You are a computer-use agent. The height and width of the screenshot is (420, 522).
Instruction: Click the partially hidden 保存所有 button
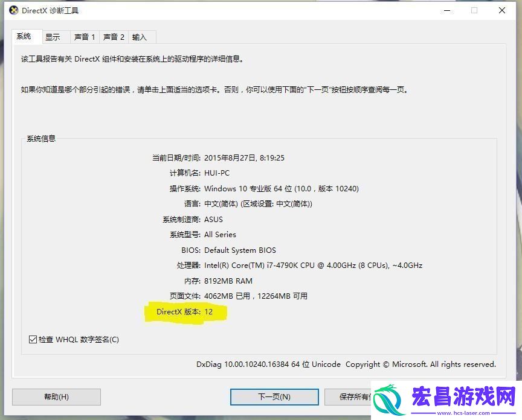(348, 396)
